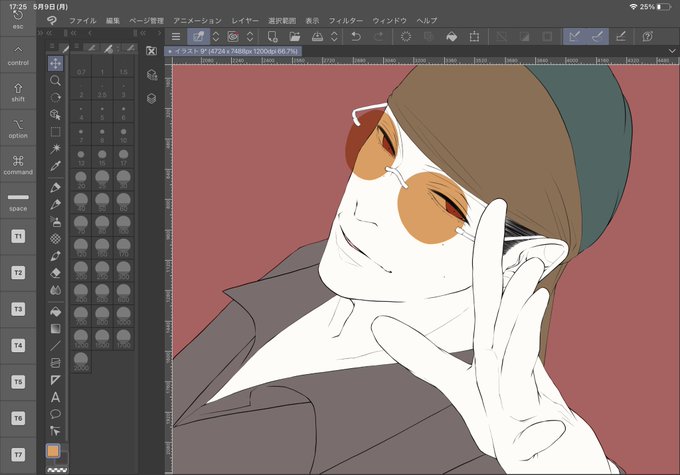680x475 pixels.
Task: Select the Auto select magic wand tool
Action: tap(56, 149)
